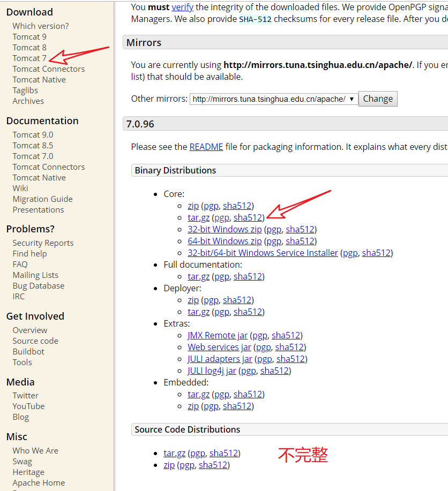Go to the Taglibs page

coord(25,90)
